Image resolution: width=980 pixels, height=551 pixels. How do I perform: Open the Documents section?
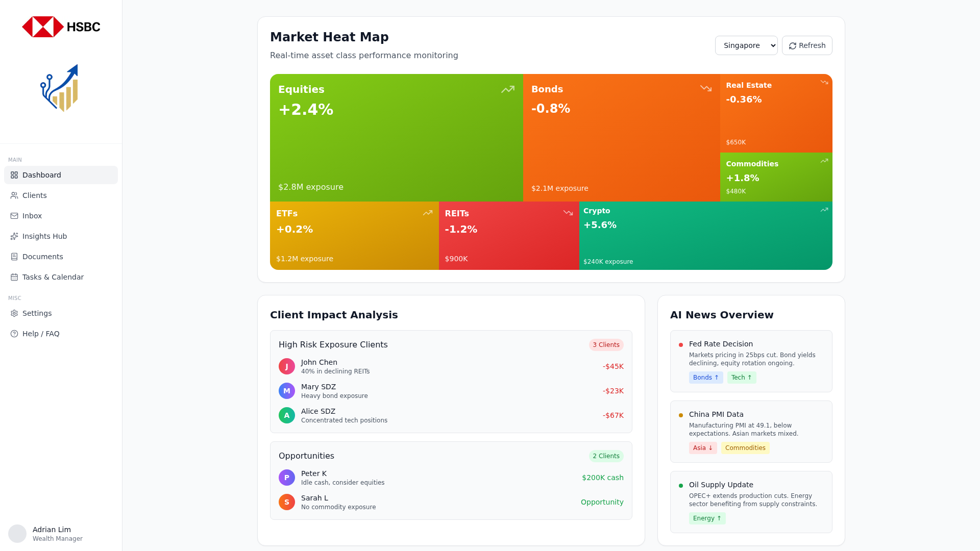tap(61, 257)
